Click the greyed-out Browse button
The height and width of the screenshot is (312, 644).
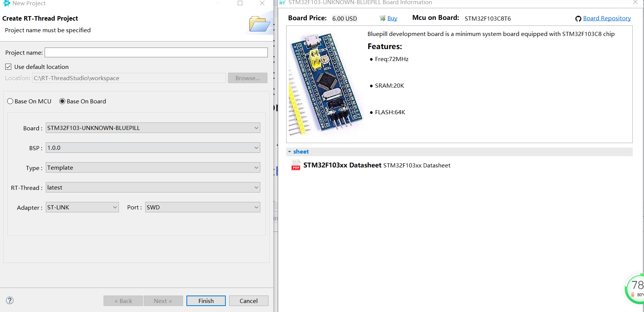click(248, 78)
